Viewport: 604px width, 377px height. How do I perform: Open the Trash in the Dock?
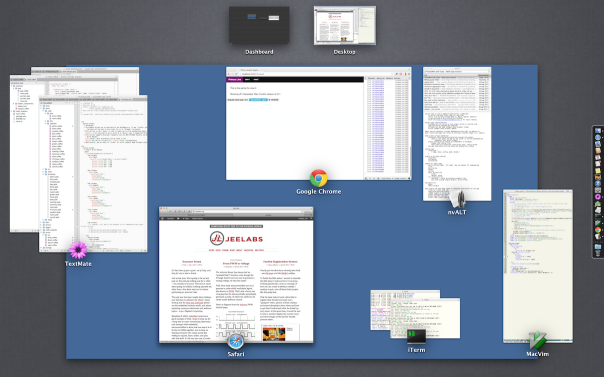pos(598,253)
